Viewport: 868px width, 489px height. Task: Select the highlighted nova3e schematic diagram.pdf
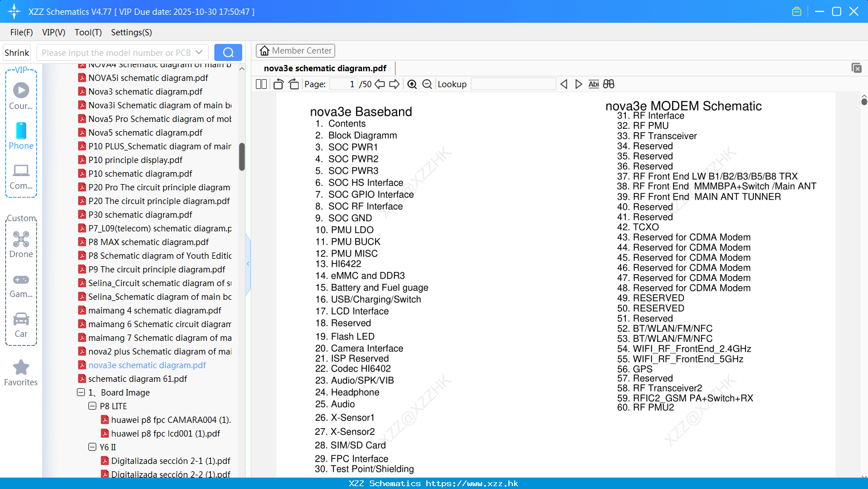point(147,365)
